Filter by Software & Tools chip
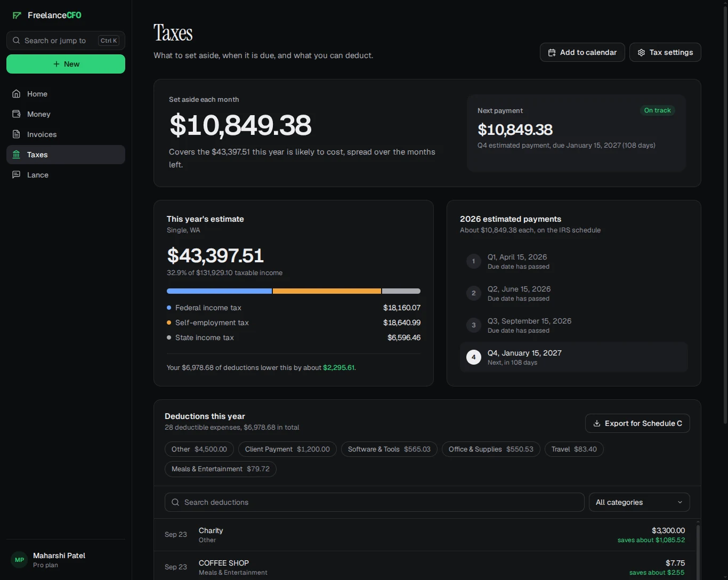This screenshot has width=728, height=580. pos(389,449)
